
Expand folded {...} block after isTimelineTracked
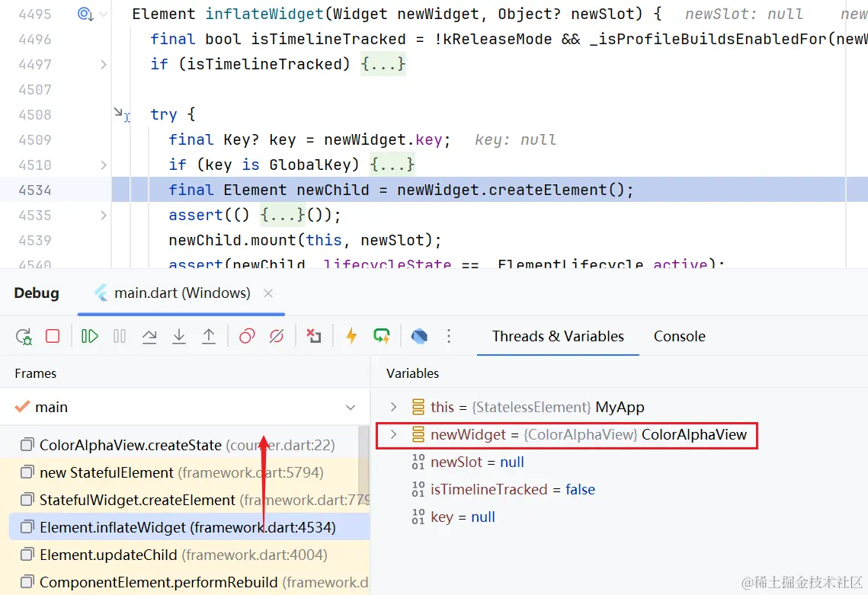point(383,64)
